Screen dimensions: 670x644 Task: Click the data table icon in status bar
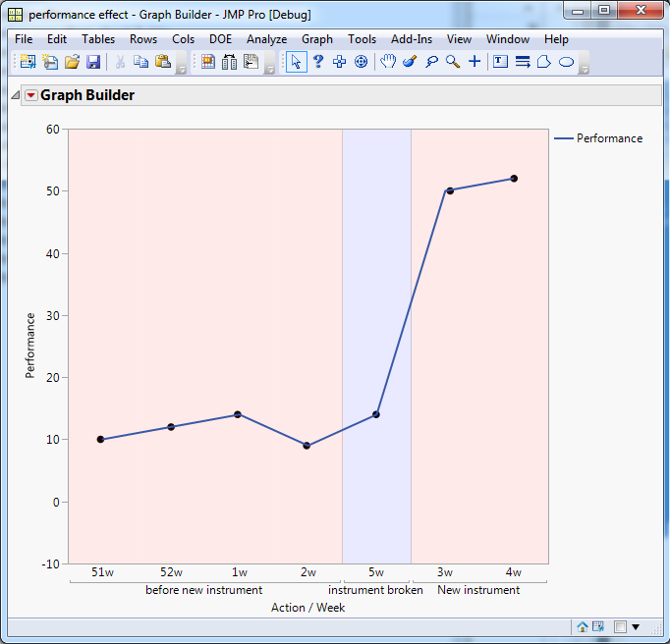coord(598,626)
